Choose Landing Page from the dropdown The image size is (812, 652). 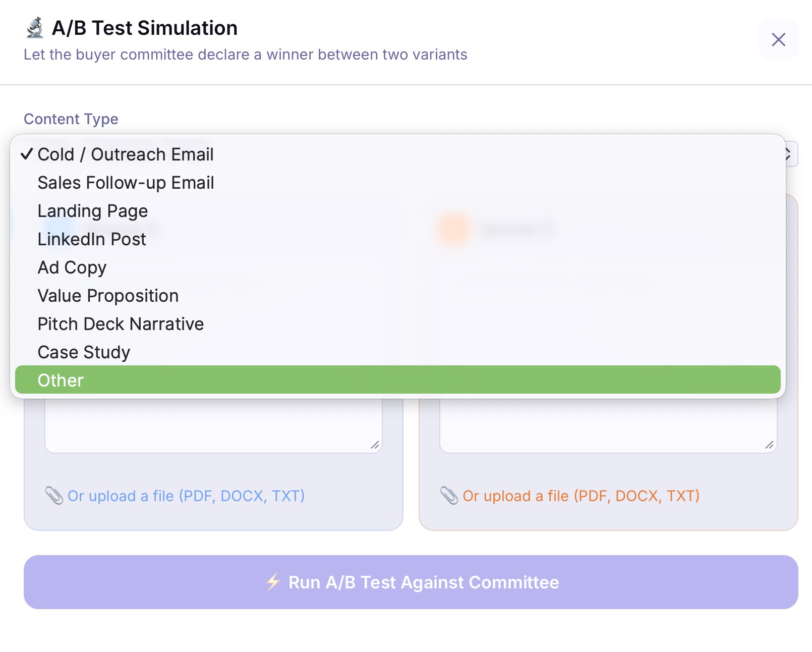tap(92, 211)
